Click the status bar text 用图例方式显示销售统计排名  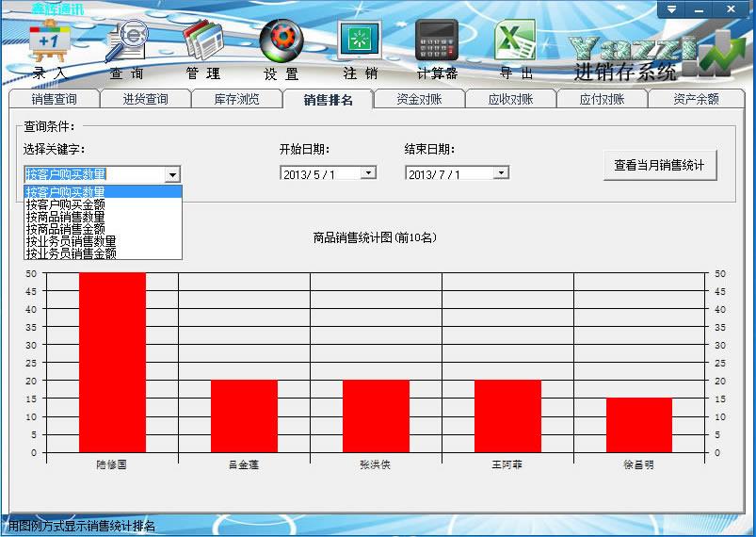82,526
